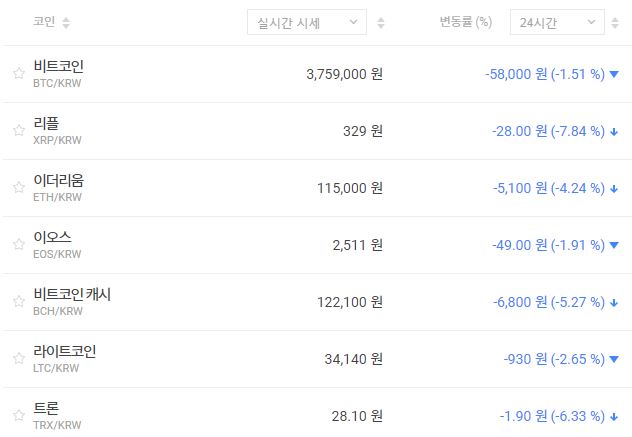Click the star icon for Tron
Screen dimensions: 632x437
(18, 415)
